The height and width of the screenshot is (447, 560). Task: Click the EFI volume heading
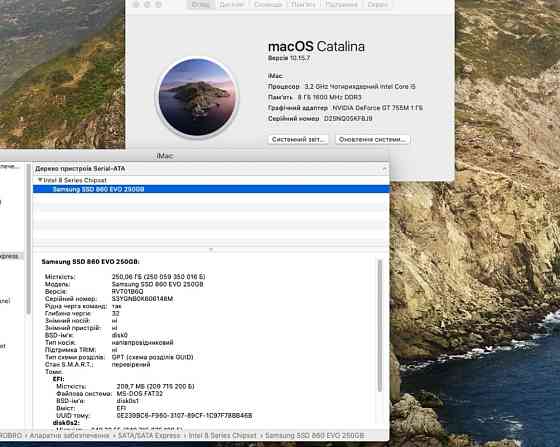click(x=58, y=379)
